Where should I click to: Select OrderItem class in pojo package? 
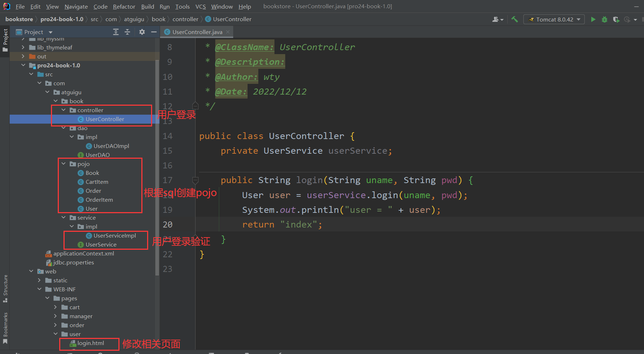[99, 200]
